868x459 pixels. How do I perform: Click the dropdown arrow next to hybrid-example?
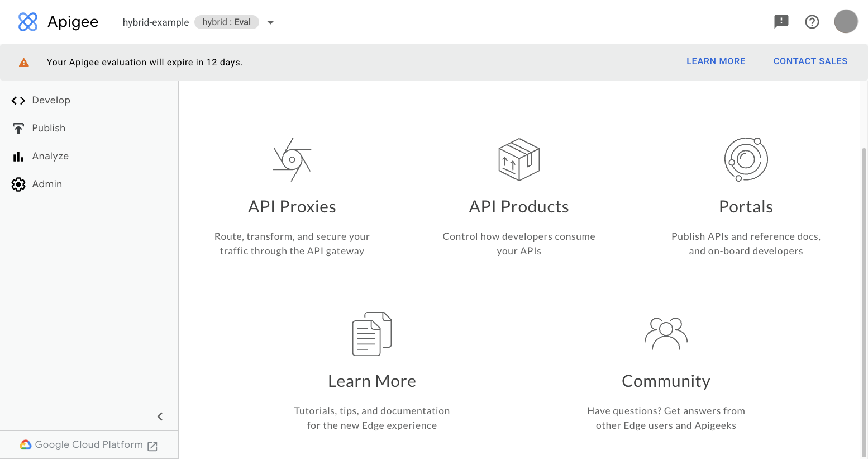click(270, 22)
